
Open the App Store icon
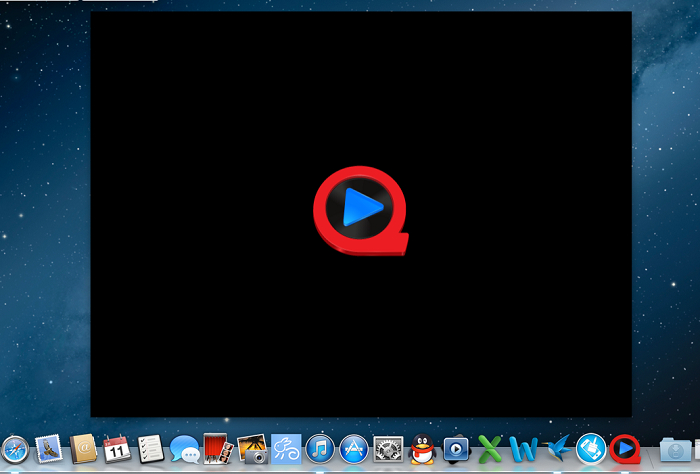pos(354,449)
